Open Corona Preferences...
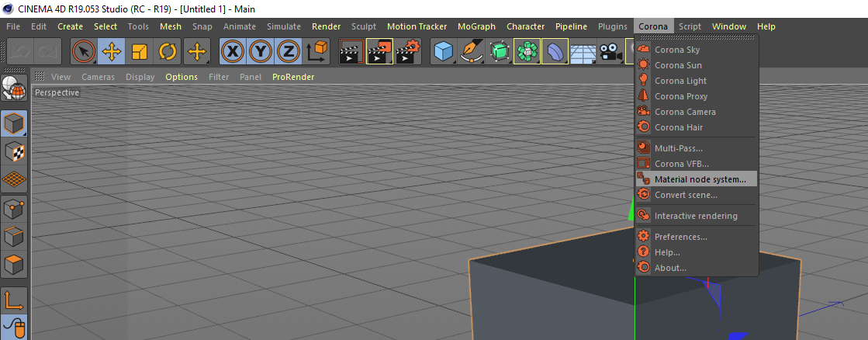Viewport: 868px width, 340px height. 697,237
